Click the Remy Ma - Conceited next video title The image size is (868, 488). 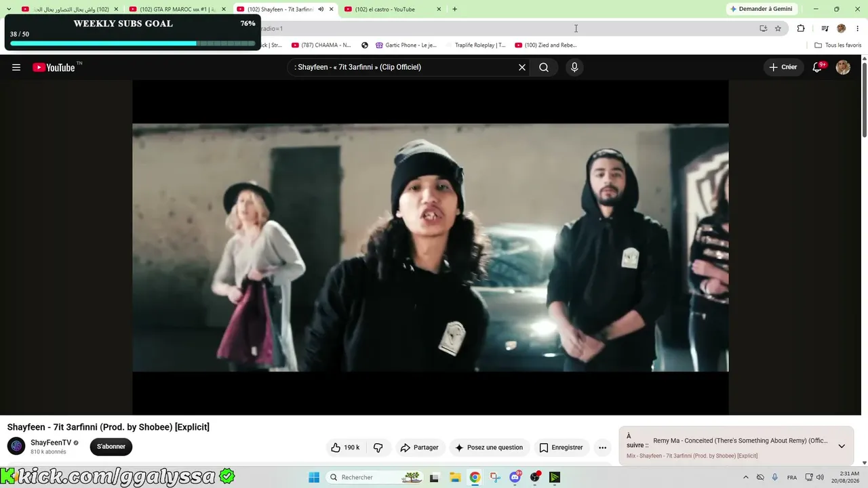point(741,441)
